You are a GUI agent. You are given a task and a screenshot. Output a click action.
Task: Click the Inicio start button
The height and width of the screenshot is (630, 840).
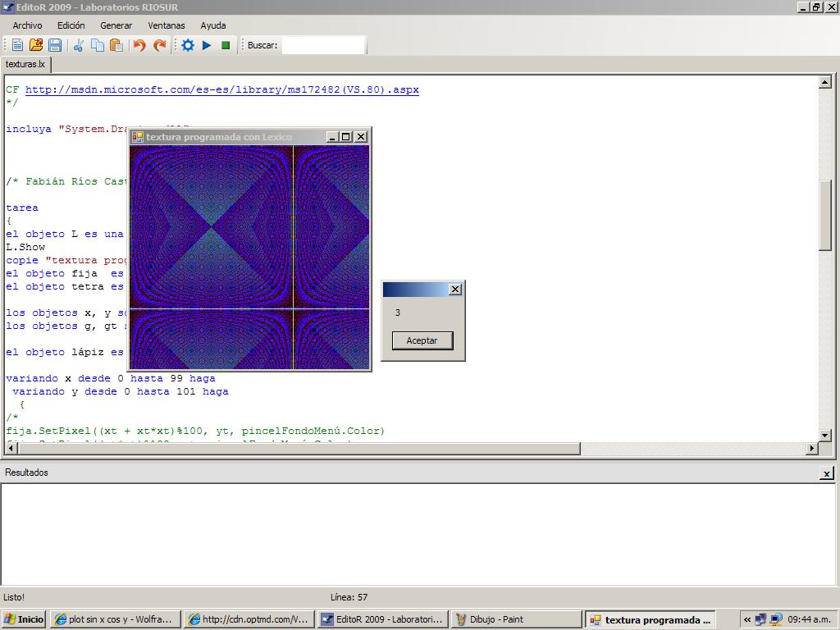point(24,619)
